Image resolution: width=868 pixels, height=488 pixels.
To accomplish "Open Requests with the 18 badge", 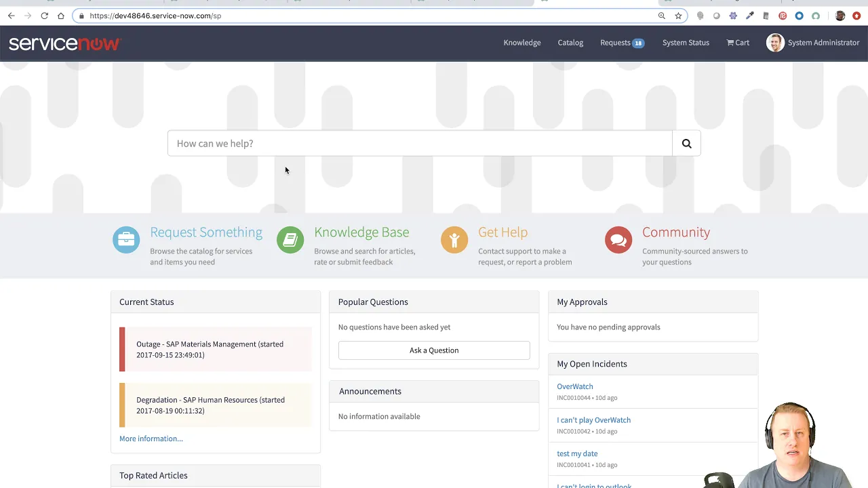I will point(620,42).
